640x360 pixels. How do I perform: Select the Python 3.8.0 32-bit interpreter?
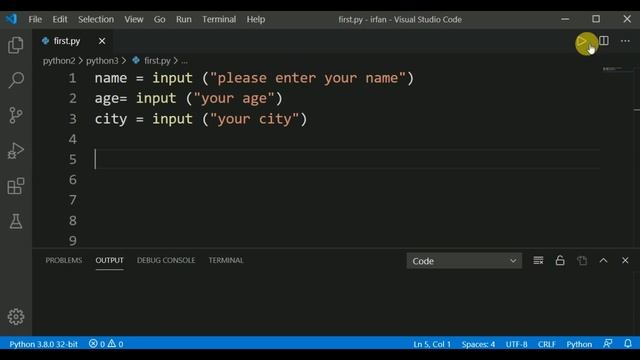pos(44,344)
